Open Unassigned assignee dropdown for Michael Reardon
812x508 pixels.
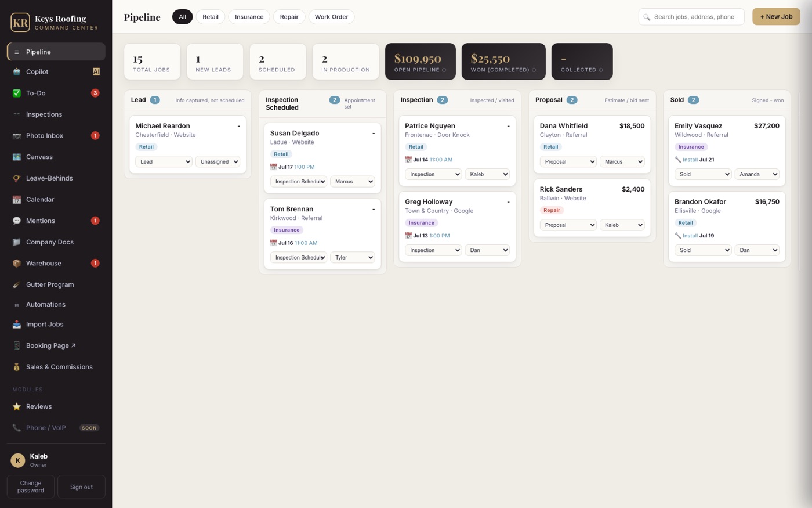[x=217, y=162]
